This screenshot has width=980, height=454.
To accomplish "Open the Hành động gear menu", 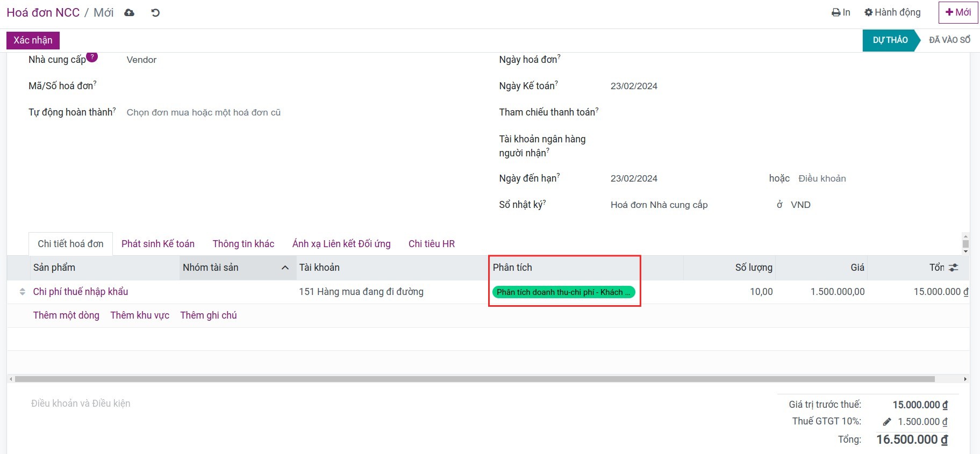I will tap(892, 12).
